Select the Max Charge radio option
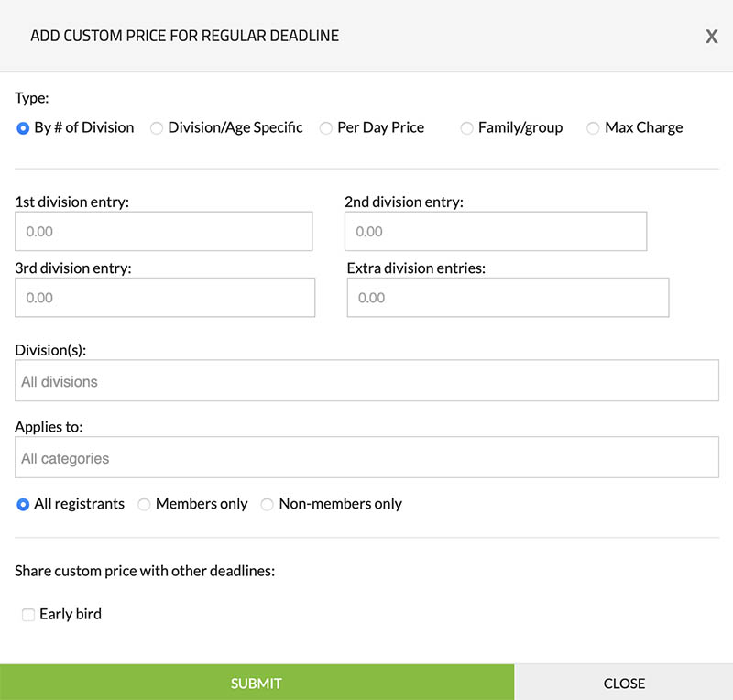This screenshot has height=700, width=733. point(594,128)
